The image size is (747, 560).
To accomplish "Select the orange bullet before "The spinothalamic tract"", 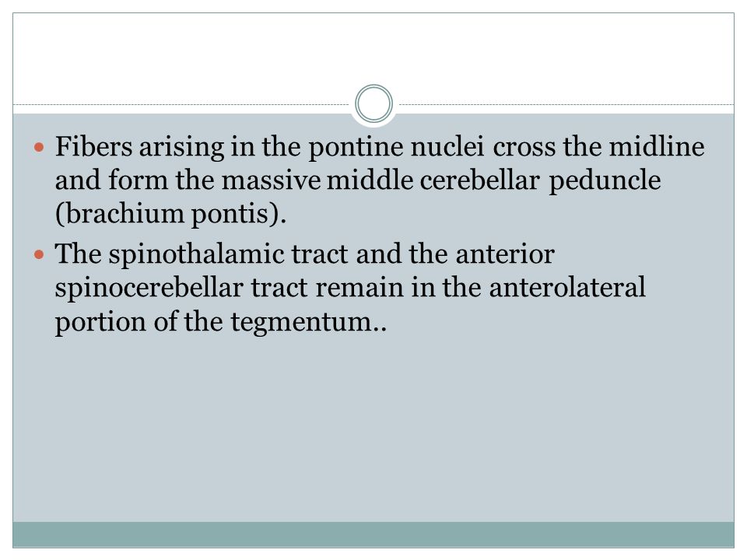I will [x=39, y=255].
